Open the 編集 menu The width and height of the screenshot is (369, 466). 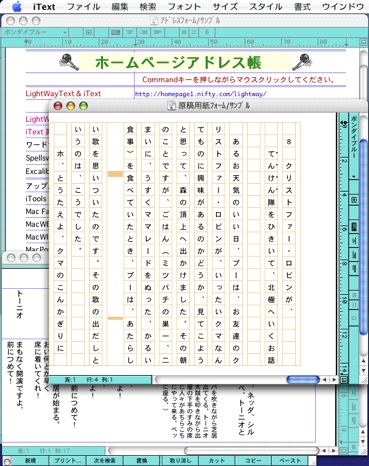[x=120, y=6]
